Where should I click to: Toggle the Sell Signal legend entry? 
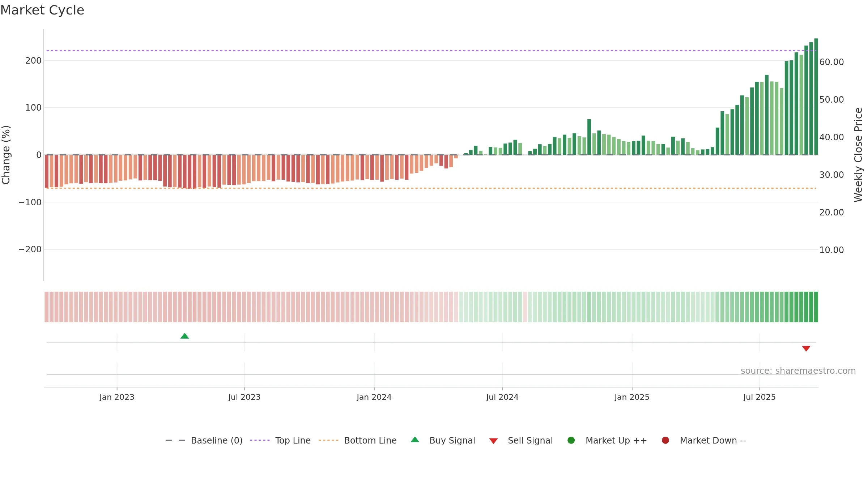[521, 440]
